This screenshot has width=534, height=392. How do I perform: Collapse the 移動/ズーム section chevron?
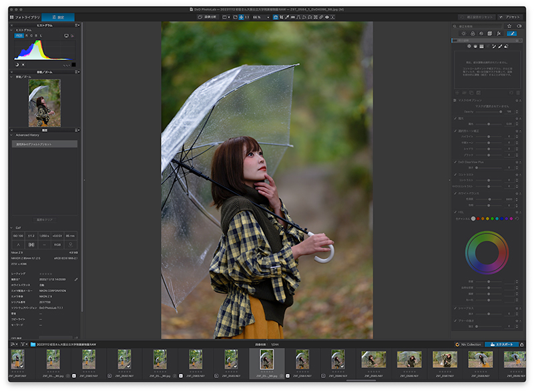(x=11, y=77)
